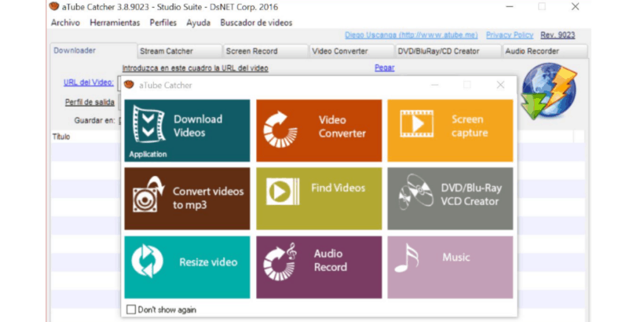Viewport: 644px width, 322px height.
Task: Switch to the Audio Recorder tab
Action: point(545,52)
